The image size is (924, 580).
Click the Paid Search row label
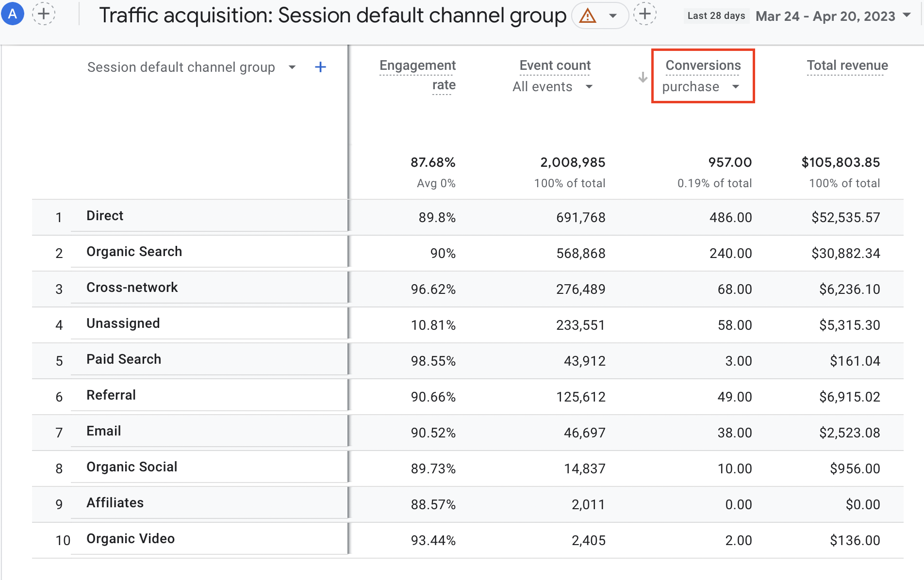point(124,359)
